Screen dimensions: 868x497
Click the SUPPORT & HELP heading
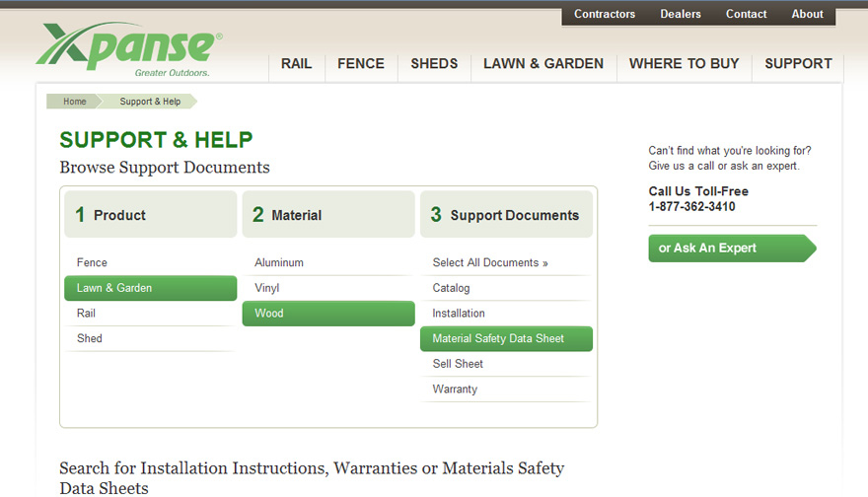[156, 140]
